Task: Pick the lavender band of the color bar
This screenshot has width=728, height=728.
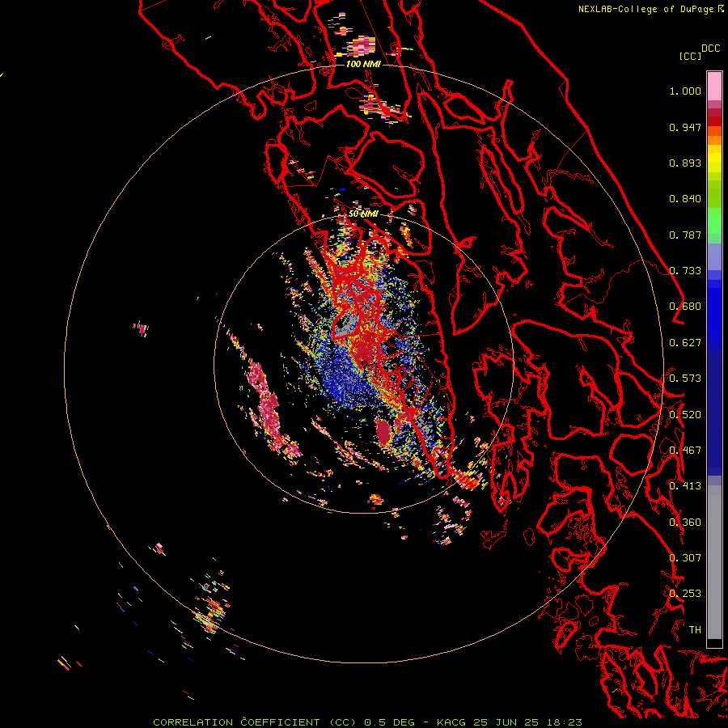Action: pos(714,256)
